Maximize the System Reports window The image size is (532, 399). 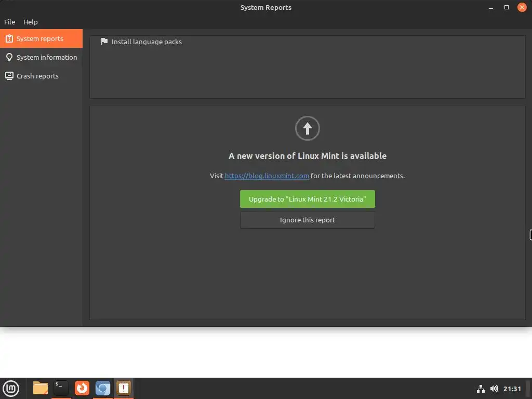coord(507,7)
